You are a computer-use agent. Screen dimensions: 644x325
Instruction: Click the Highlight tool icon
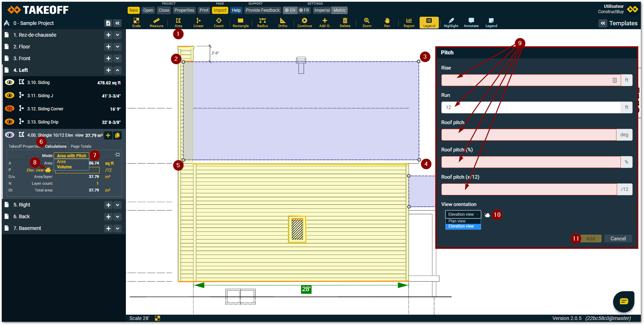coord(451,22)
